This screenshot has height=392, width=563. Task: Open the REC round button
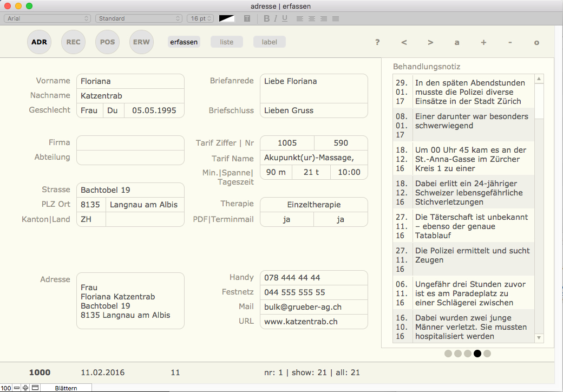(x=74, y=42)
